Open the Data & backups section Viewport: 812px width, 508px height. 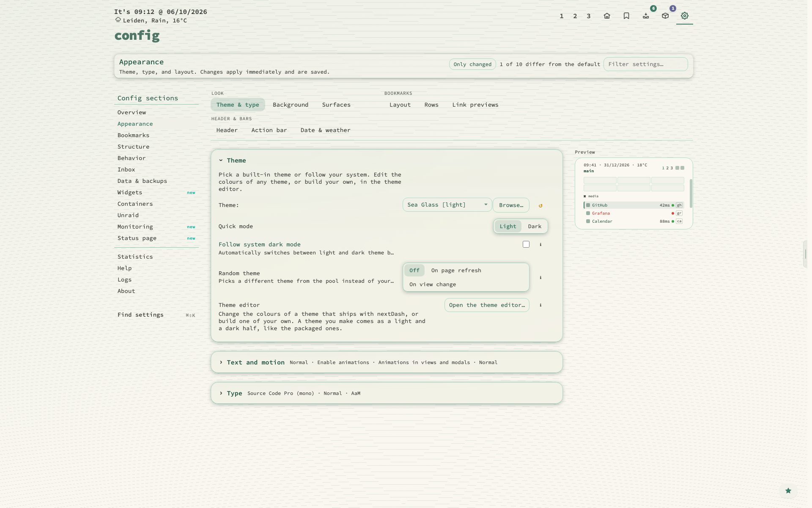156,181
